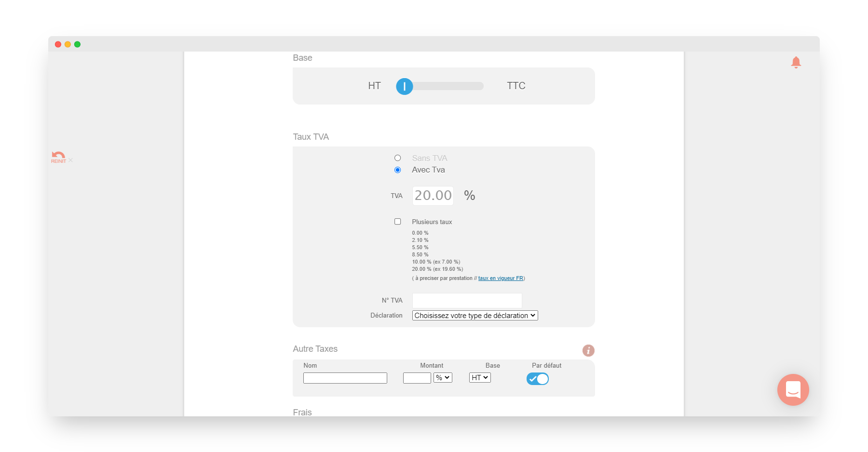This screenshot has width=868, height=452.
Task: Select the Sans TVA radio option
Action: tap(398, 158)
